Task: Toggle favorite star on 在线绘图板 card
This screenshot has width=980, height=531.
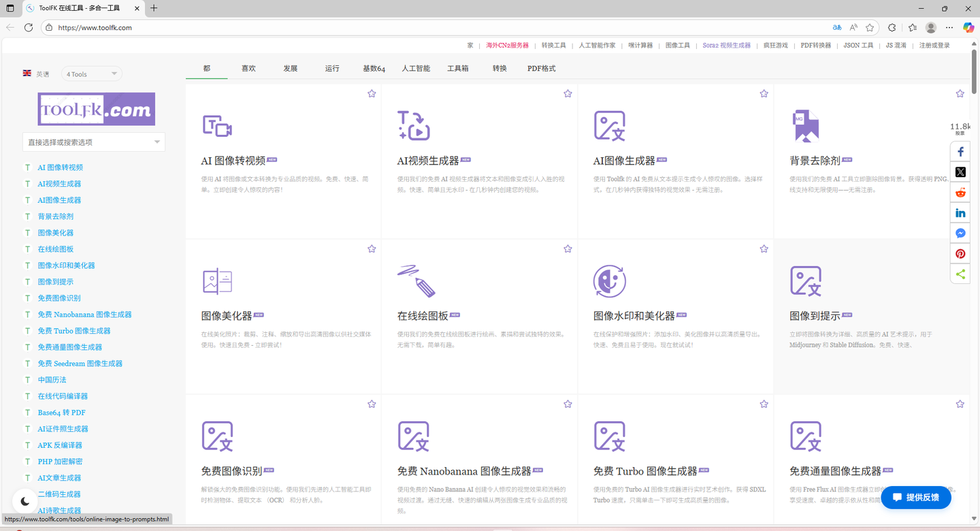Action: (568, 249)
